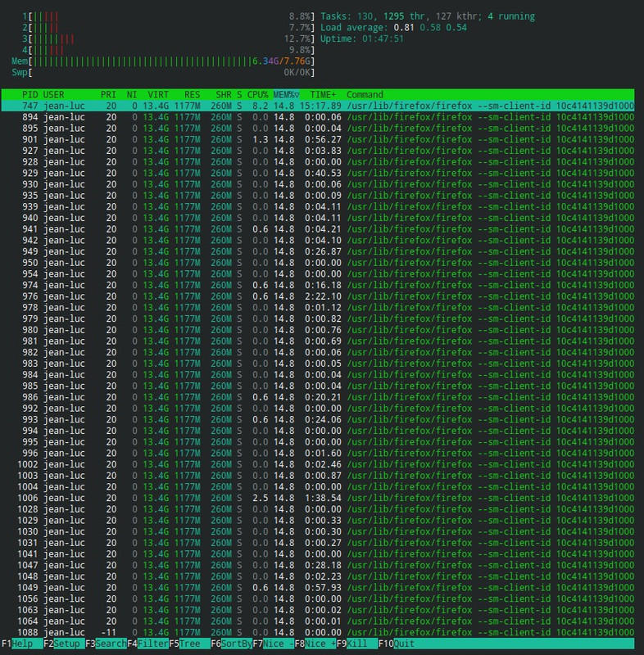This screenshot has height=655, width=644.
Task: Sort by the USER column header
Action: [54, 95]
